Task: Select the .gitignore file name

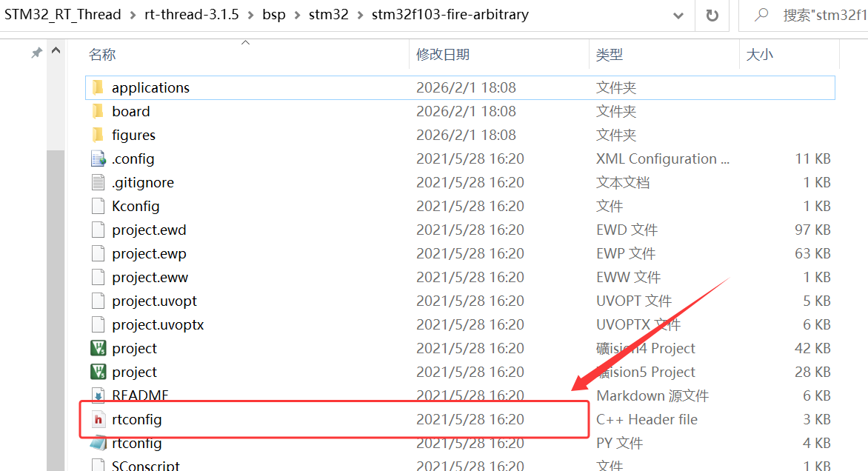Action: tap(143, 183)
